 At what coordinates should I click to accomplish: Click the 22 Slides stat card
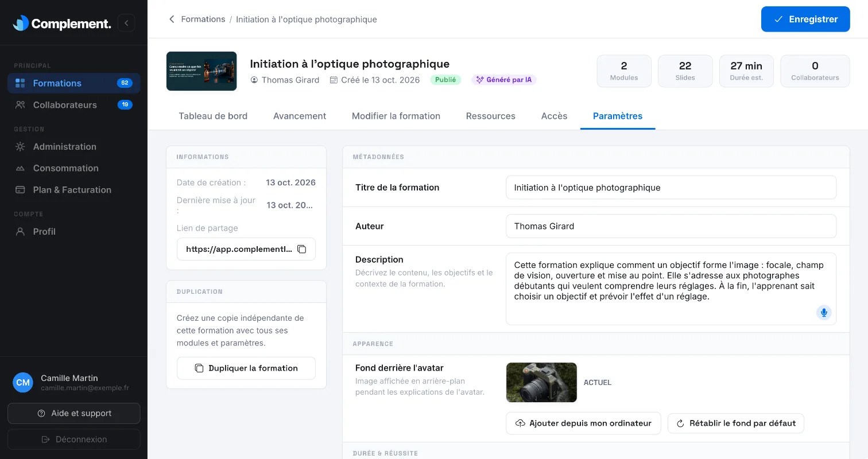pos(685,71)
